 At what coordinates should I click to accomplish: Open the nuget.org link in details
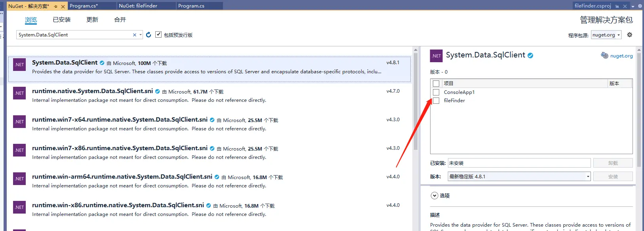point(621,56)
